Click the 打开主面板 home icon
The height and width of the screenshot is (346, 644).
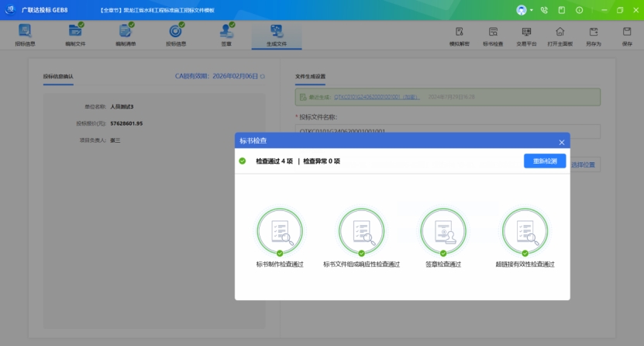pos(560,33)
